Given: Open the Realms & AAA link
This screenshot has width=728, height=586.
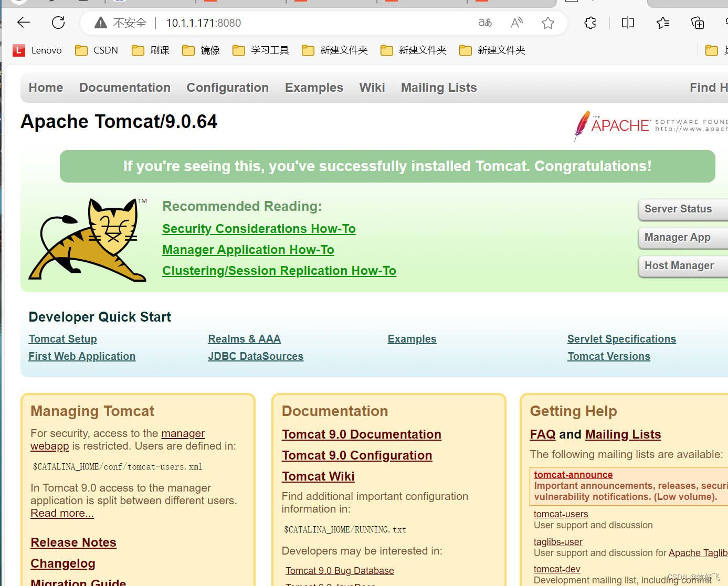Looking at the screenshot, I should 245,339.
